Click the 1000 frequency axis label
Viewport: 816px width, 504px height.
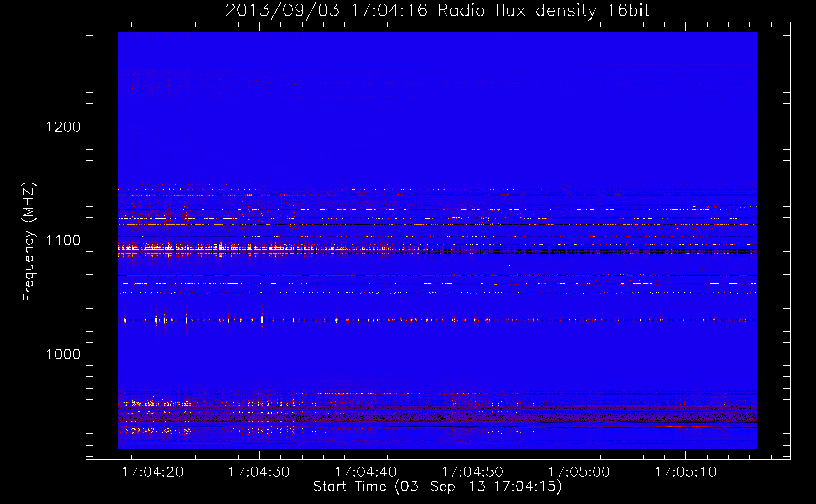tap(63, 354)
